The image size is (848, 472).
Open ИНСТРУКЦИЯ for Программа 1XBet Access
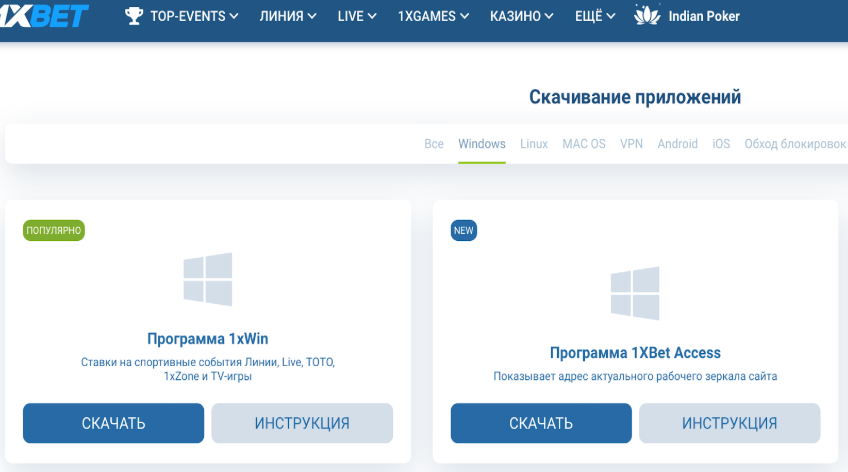pos(730,423)
